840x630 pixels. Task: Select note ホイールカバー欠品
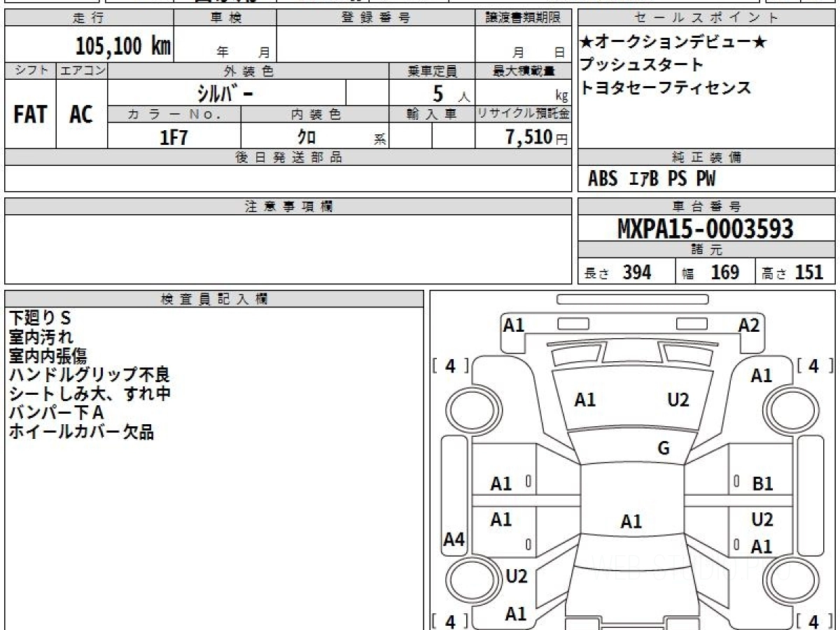[x=80, y=432]
